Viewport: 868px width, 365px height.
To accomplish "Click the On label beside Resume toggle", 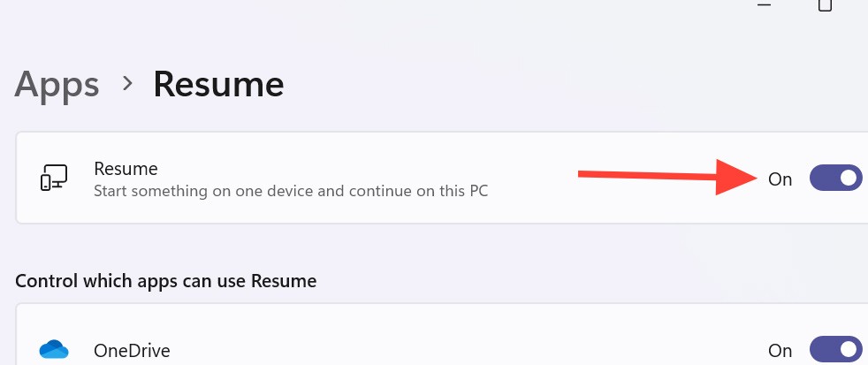I will click(780, 179).
